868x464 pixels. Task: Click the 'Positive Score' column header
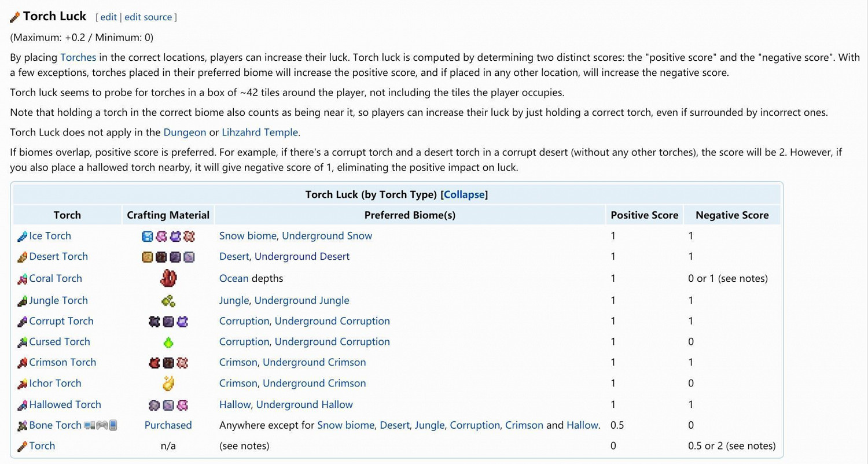pyautogui.click(x=644, y=215)
